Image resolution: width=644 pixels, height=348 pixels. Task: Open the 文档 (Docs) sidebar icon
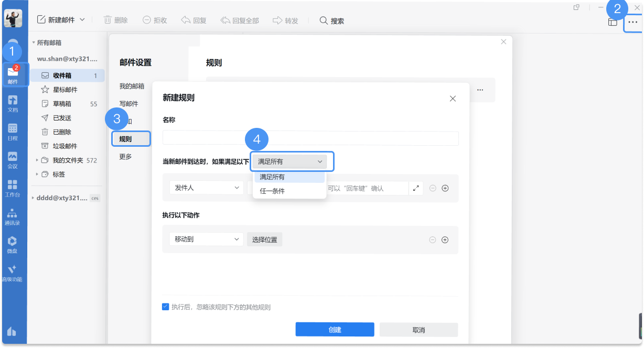tap(13, 103)
